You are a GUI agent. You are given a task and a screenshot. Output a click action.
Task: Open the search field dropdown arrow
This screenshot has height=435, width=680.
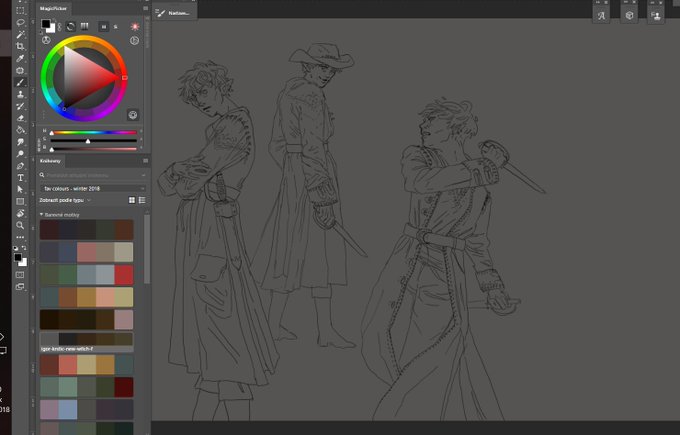tap(143, 175)
